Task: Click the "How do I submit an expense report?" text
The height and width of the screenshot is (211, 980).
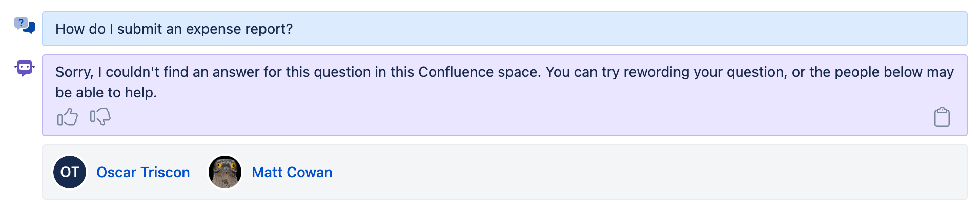Action: pyautogui.click(x=174, y=29)
